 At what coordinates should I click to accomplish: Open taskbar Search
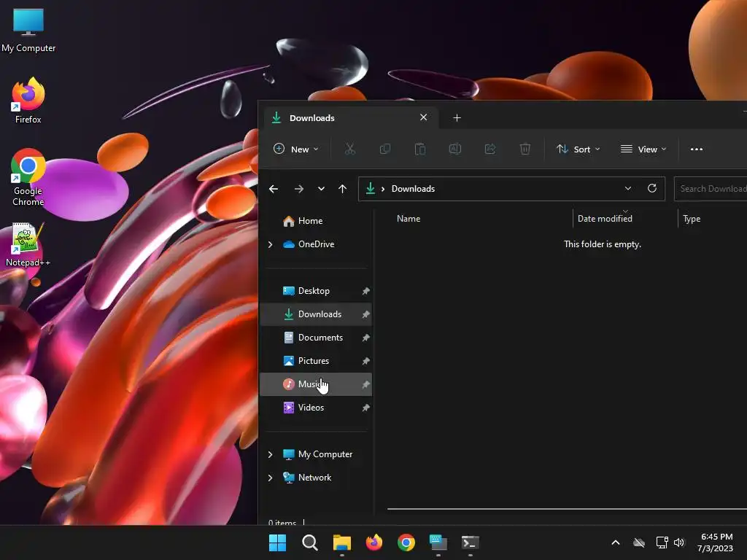(x=309, y=542)
